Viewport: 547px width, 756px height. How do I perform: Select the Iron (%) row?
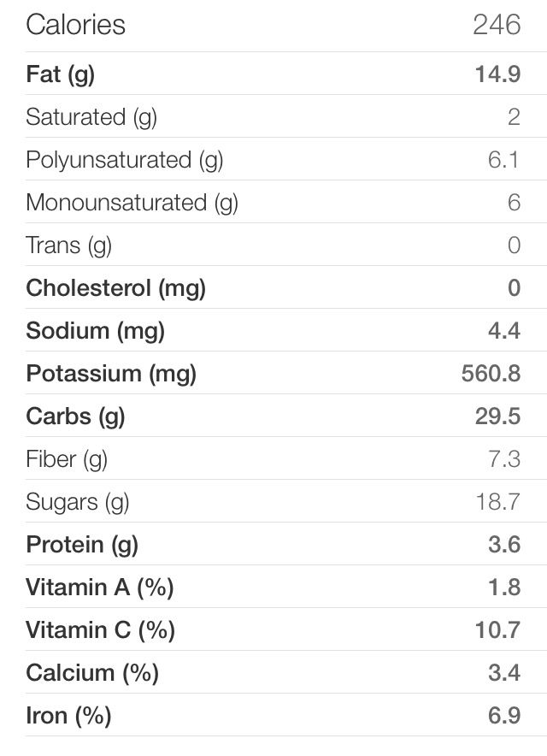(x=273, y=715)
